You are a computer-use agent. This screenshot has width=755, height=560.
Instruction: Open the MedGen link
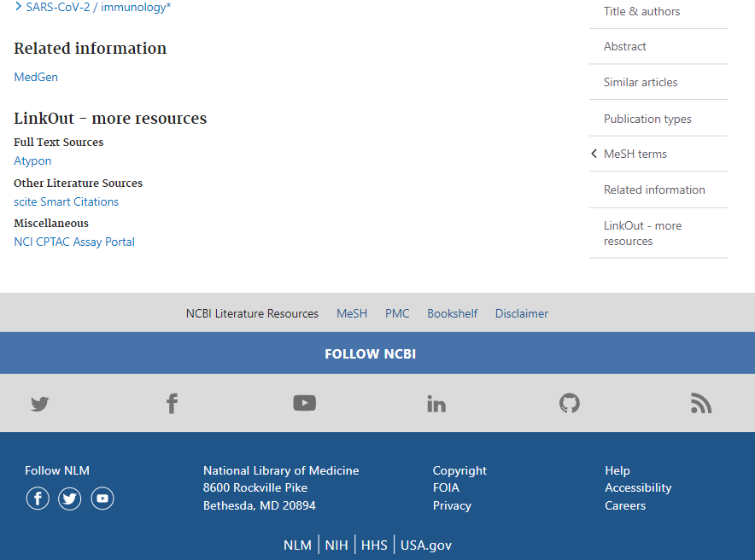pyautogui.click(x=36, y=77)
